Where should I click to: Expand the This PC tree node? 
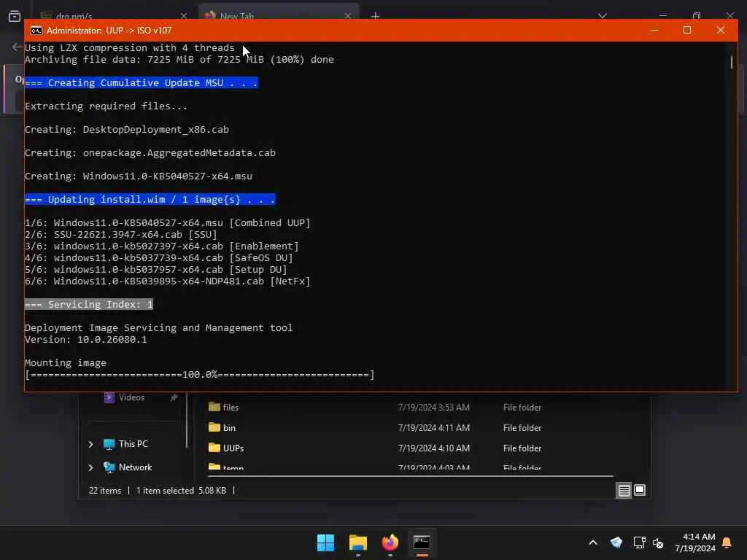click(90, 444)
